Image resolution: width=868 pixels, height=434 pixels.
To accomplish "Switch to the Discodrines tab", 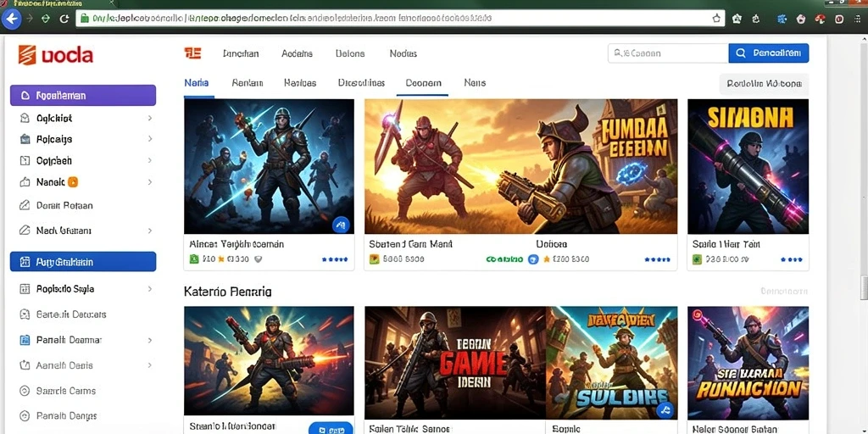I will (x=361, y=83).
